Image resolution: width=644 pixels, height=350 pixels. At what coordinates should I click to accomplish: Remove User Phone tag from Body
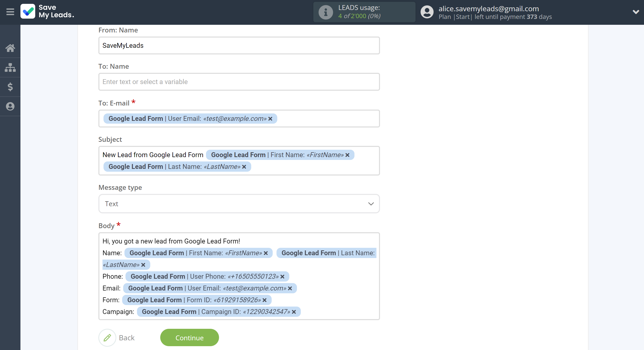[282, 277]
